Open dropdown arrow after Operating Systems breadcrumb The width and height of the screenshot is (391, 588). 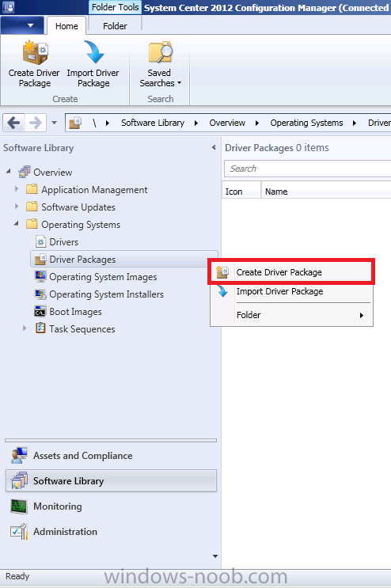click(x=355, y=123)
